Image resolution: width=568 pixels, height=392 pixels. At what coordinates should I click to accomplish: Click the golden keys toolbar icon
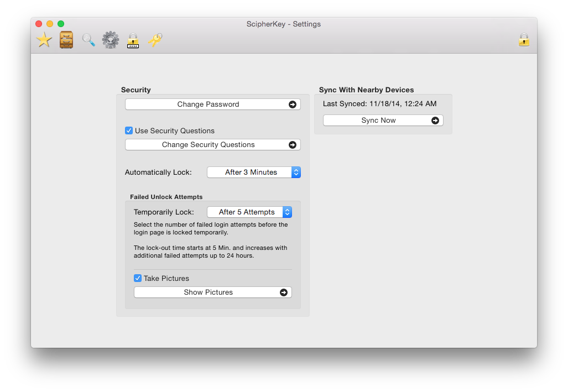(x=155, y=40)
